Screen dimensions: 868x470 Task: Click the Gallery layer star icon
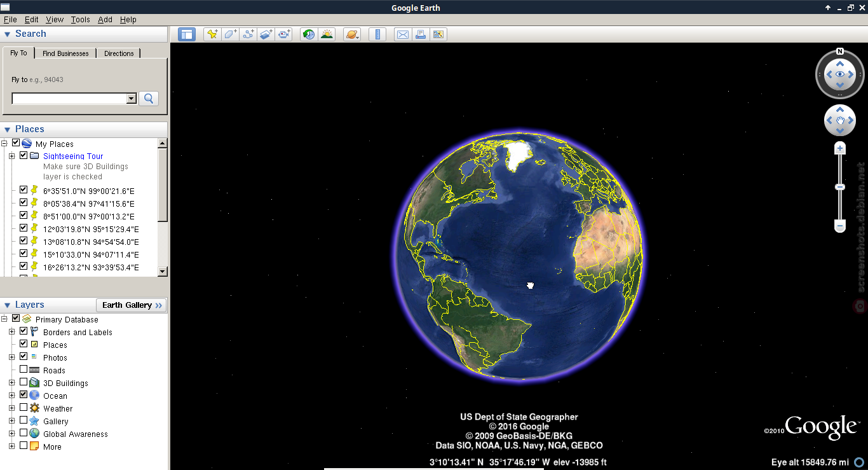pos(34,421)
